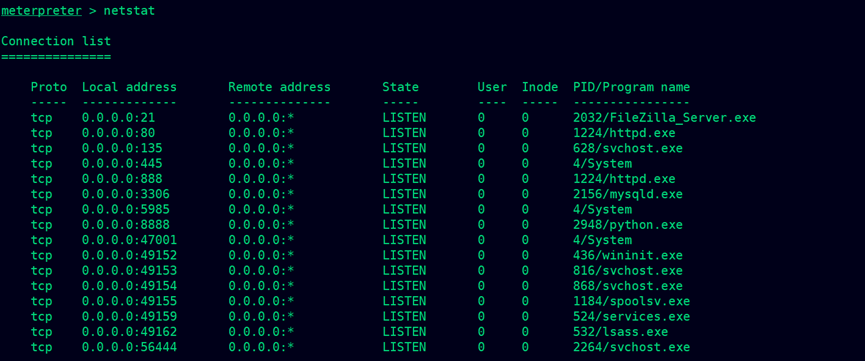This screenshot has width=865, height=361.
Task: Select local address 0.0.0.0:47001
Action: (130, 240)
